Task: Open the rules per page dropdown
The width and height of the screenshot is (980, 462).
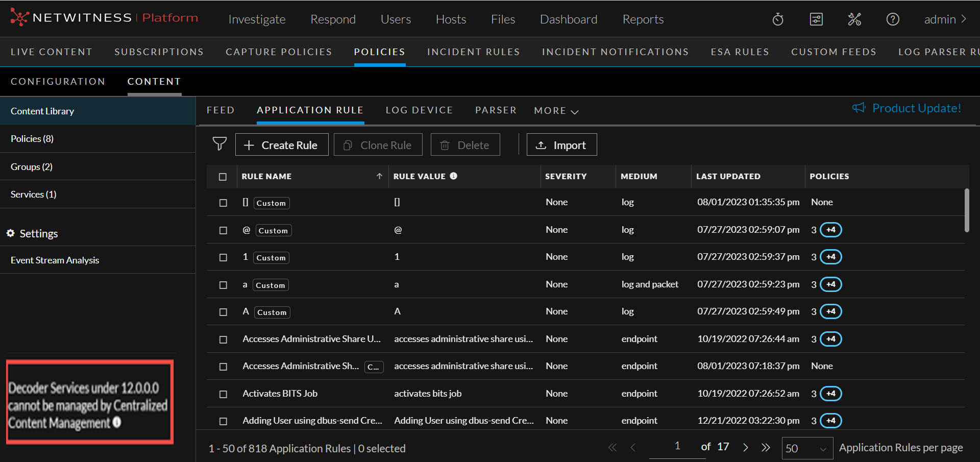Action: (x=807, y=448)
